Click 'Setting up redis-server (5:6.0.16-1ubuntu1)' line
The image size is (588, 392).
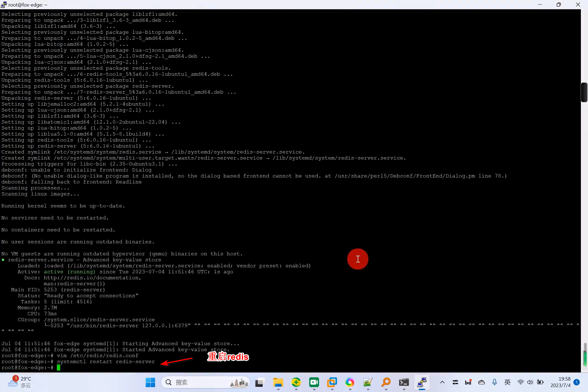[78, 146]
